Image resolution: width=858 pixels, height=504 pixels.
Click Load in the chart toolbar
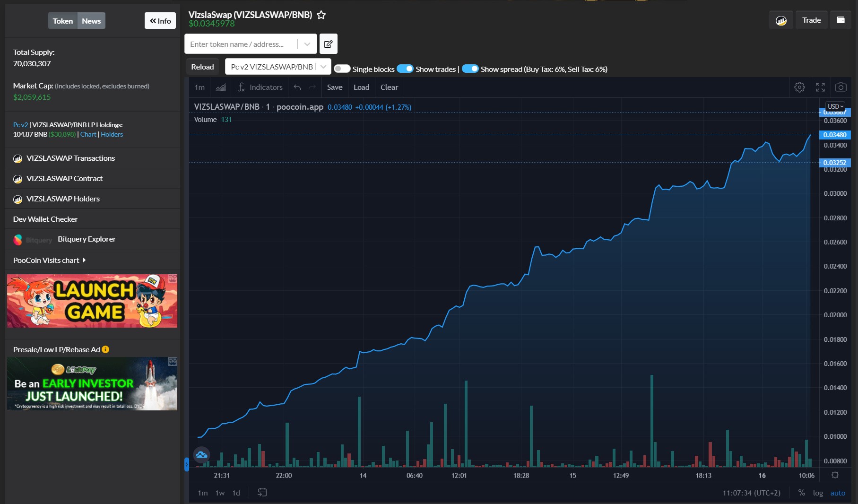pyautogui.click(x=362, y=87)
